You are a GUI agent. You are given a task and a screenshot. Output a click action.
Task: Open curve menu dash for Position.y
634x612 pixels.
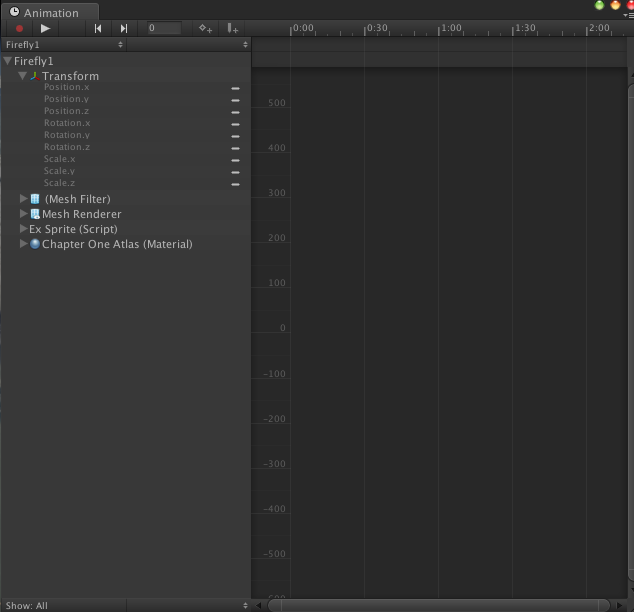pyautogui.click(x=235, y=100)
